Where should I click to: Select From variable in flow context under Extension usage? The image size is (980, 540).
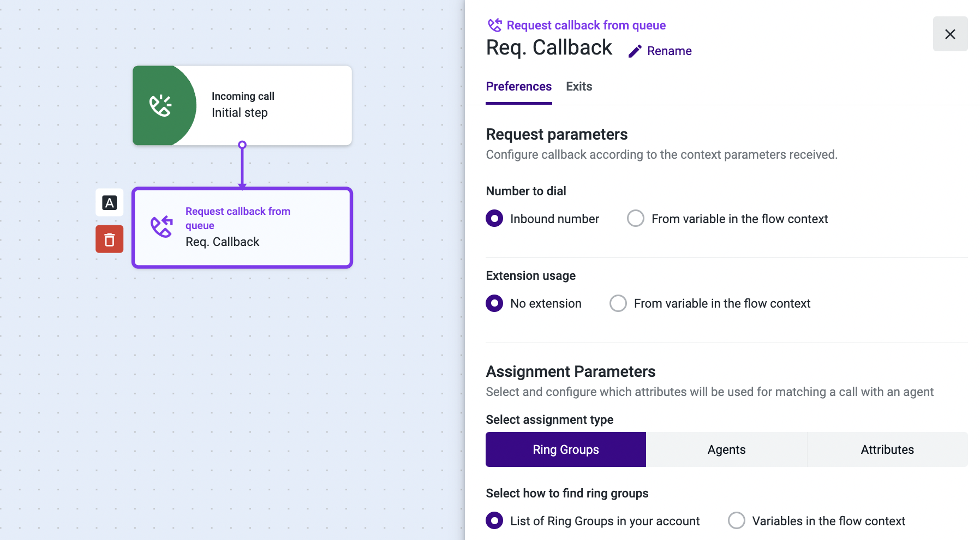618,303
